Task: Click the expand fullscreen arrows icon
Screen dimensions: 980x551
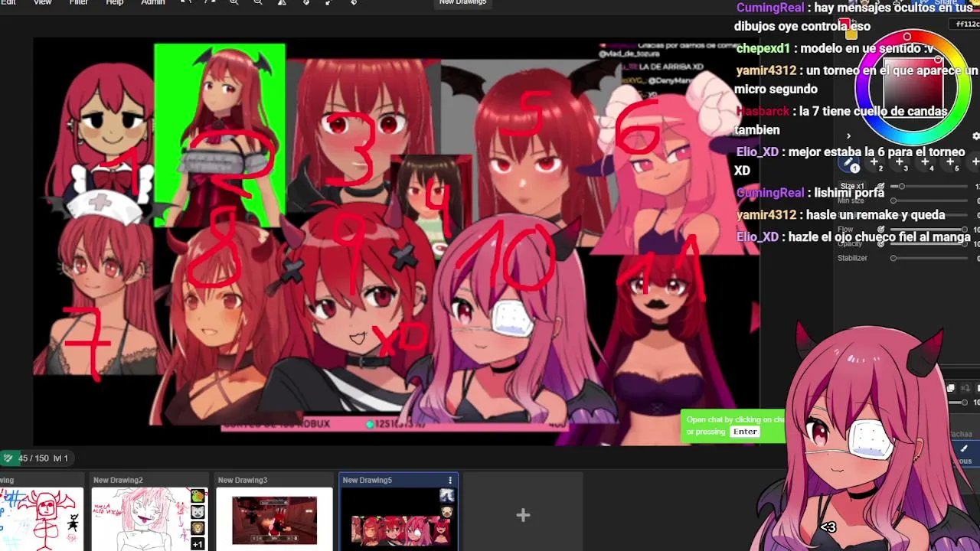Action: pos(329,2)
